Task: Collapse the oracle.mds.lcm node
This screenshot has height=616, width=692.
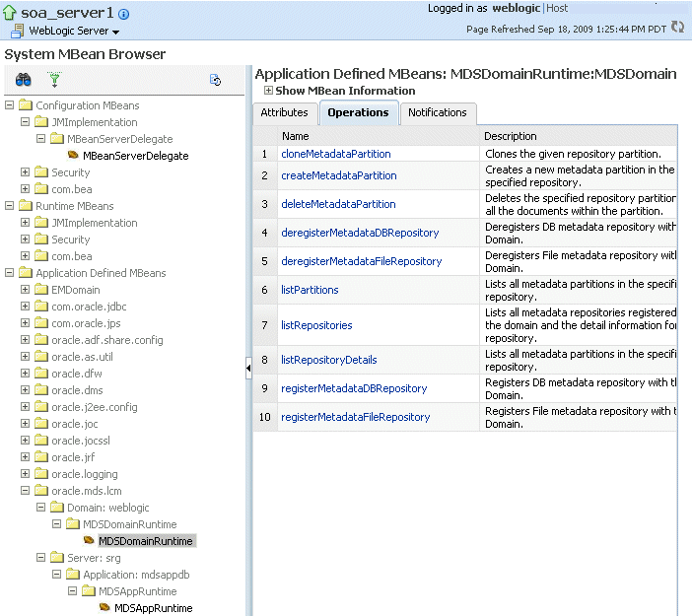Action: click(x=26, y=490)
